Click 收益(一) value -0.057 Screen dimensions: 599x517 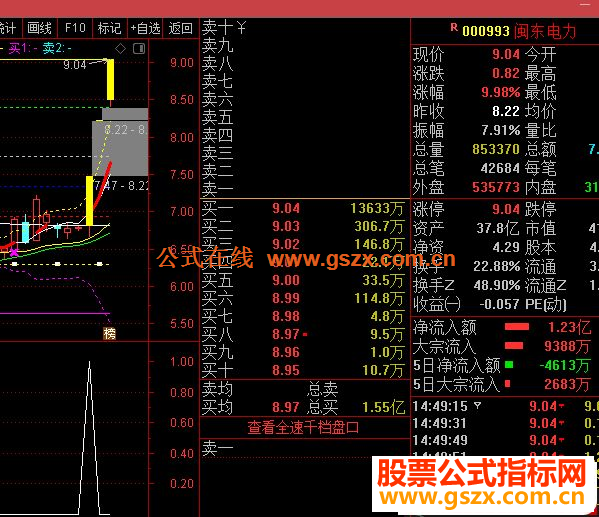coord(499,304)
